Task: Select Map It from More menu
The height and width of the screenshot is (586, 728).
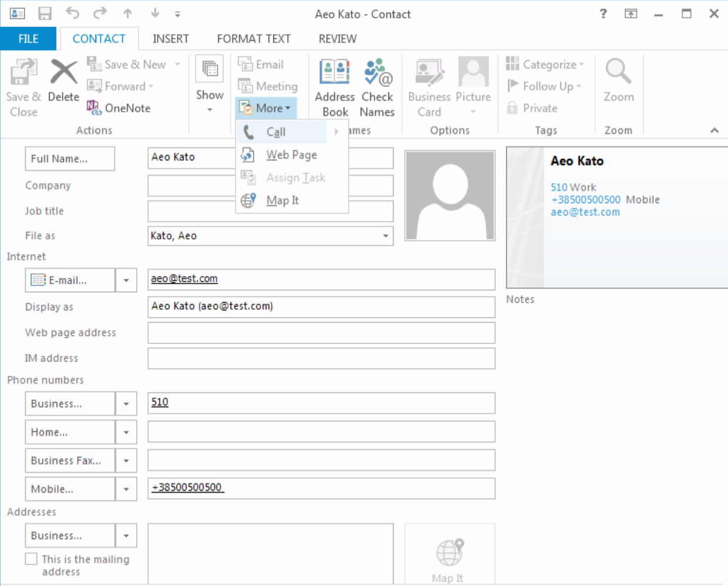Action: pyautogui.click(x=282, y=201)
